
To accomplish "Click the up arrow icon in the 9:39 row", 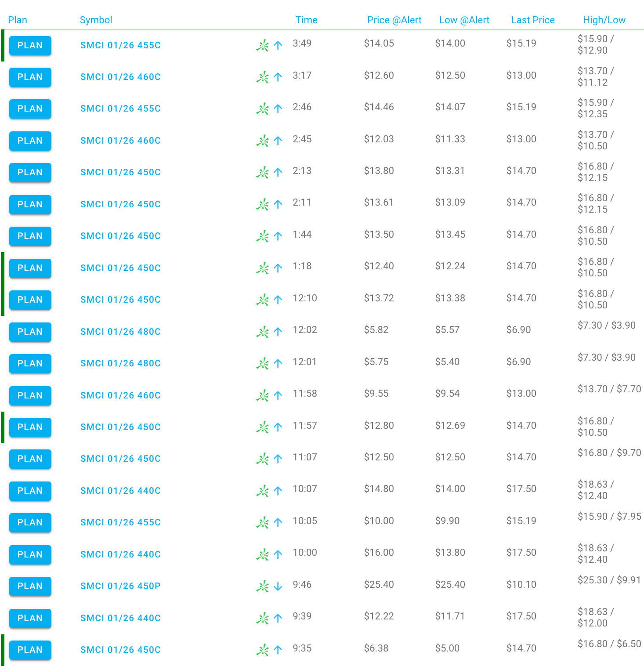I will 278,618.
